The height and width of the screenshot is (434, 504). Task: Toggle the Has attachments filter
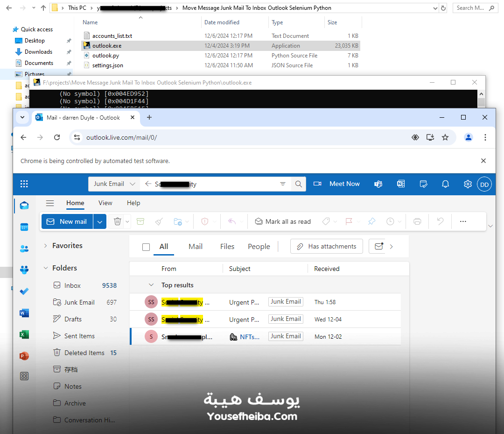point(326,246)
